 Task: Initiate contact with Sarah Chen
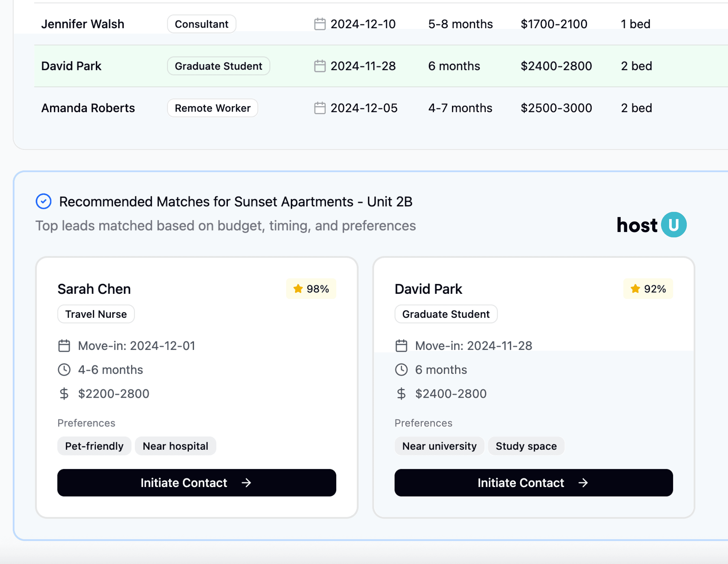[x=197, y=483]
